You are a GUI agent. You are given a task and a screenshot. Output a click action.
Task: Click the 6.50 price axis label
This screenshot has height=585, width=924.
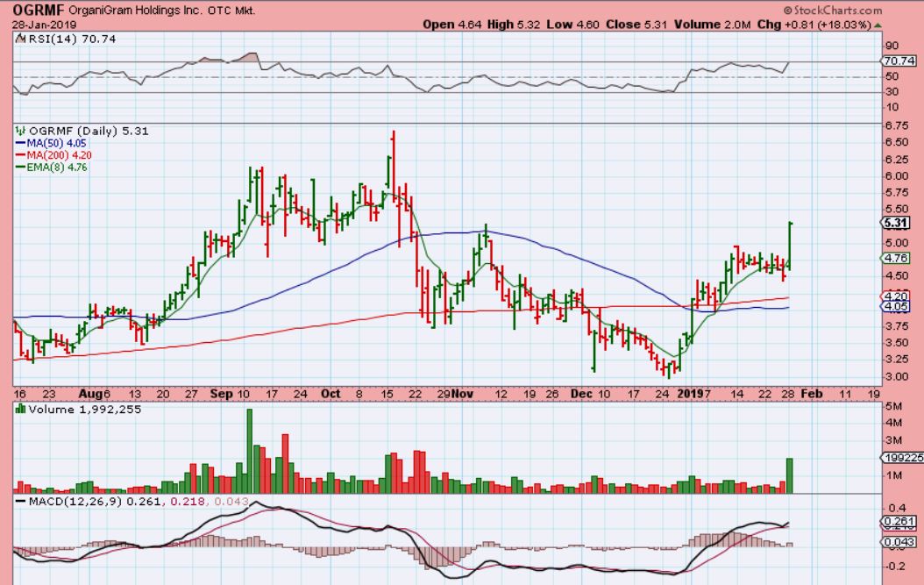(x=897, y=142)
